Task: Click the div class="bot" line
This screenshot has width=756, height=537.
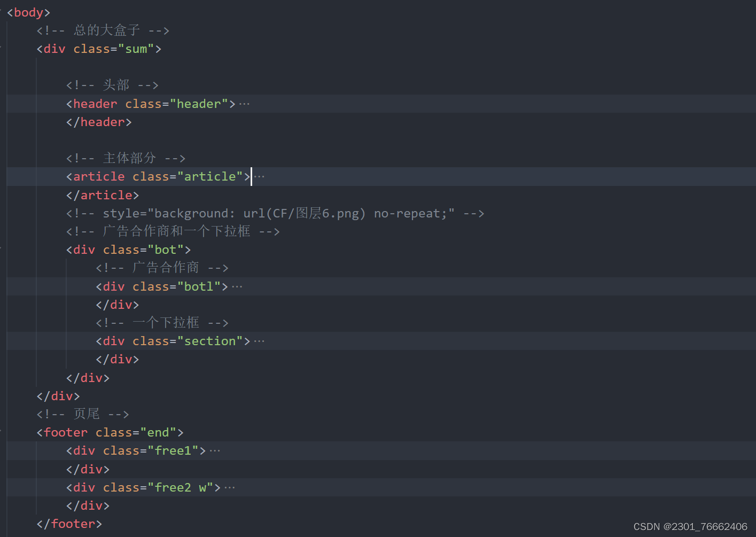Action: tap(128, 250)
